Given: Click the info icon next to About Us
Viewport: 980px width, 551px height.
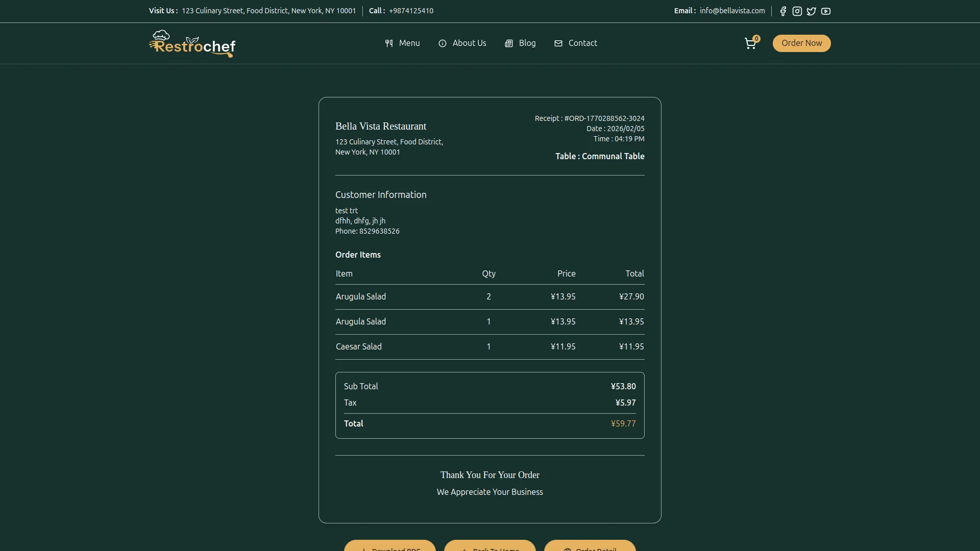Looking at the screenshot, I should pos(442,43).
